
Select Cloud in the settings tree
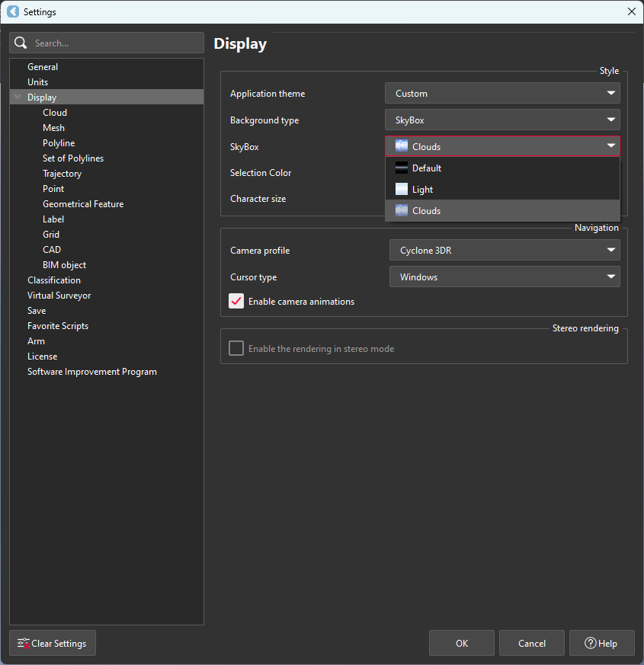pos(55,113)
